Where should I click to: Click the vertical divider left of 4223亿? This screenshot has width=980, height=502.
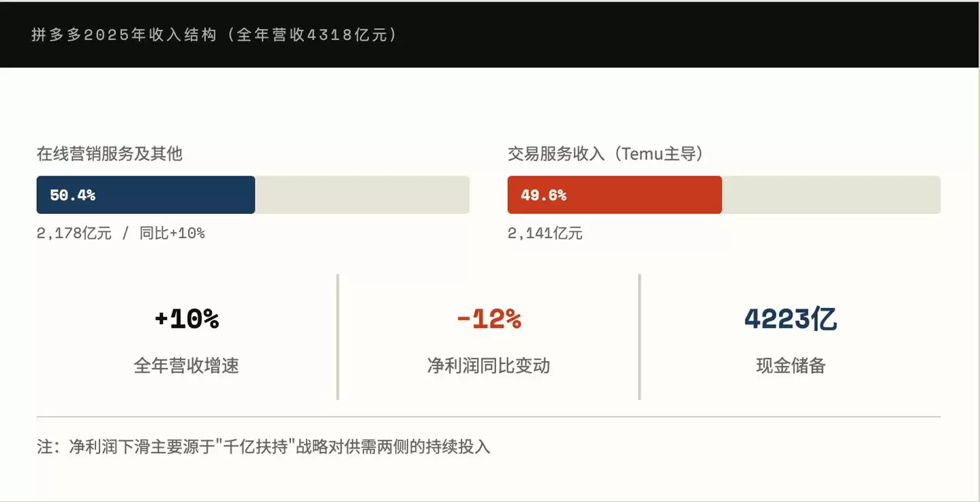coord(639,337)
